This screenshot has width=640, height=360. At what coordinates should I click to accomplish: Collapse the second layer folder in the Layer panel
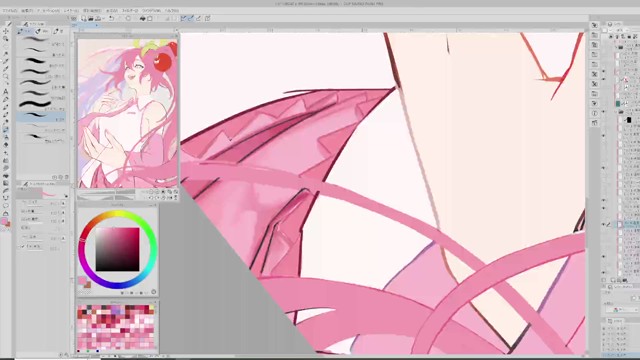[x=616, y=111]
